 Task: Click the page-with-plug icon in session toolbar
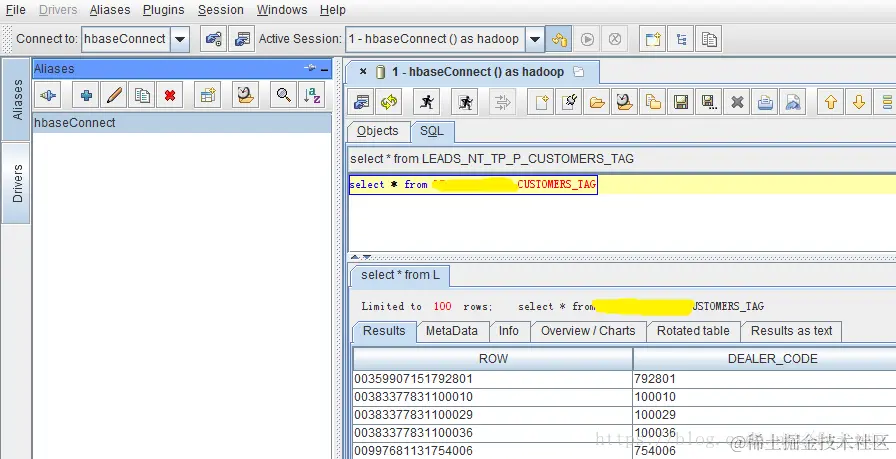[569, 102]
